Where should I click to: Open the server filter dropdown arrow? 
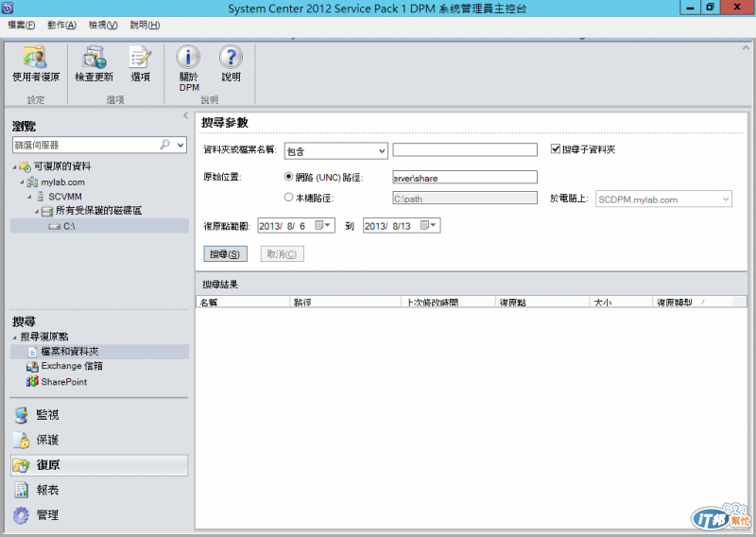pyautogui.click(x=180, y=145)
